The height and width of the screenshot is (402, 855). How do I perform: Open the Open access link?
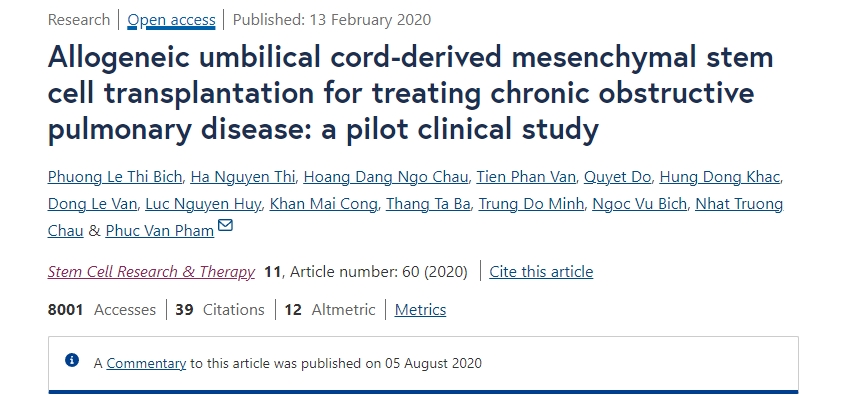[169, 20]
